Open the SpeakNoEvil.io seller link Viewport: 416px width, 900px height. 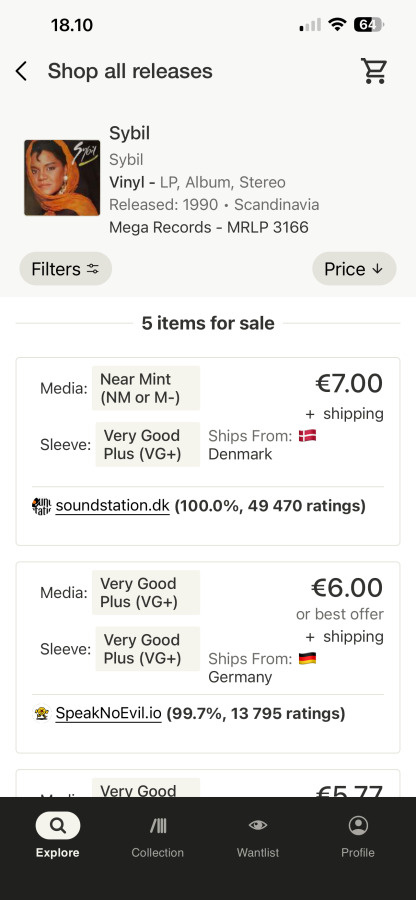[108, 713]
